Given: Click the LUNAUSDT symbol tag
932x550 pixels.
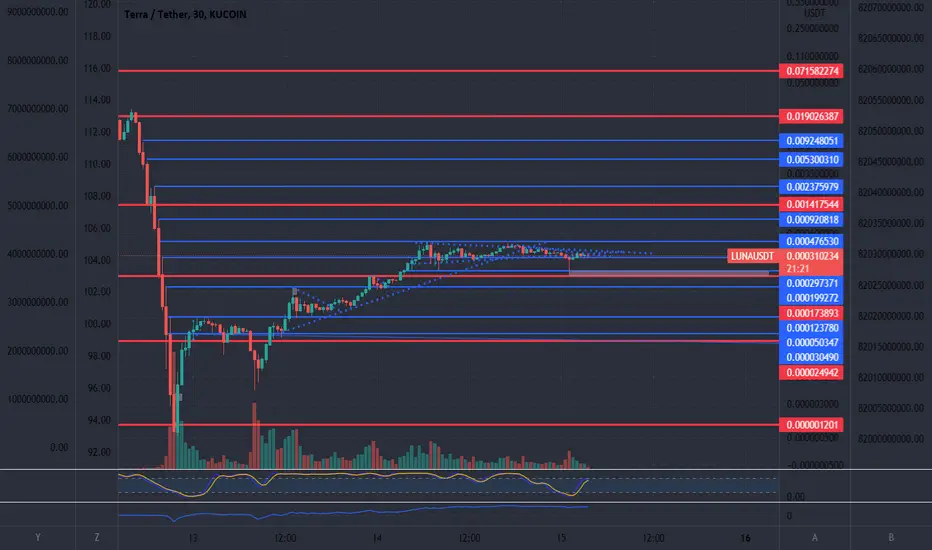Looking at the screenshot, I should pos(752,256).
